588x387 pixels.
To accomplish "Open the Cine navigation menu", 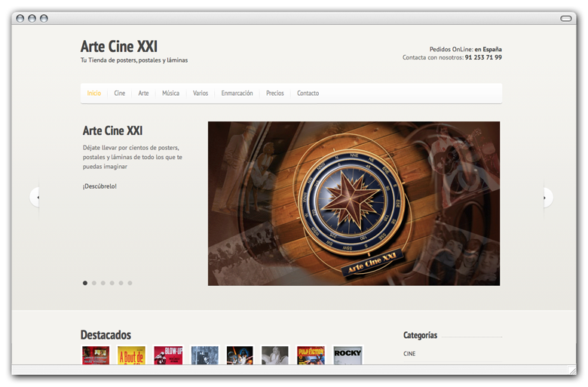I will pos(119,94).
